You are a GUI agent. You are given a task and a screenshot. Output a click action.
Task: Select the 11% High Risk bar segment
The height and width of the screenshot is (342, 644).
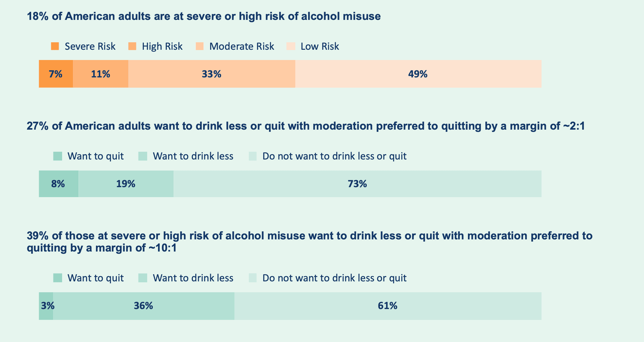[101, 74]
